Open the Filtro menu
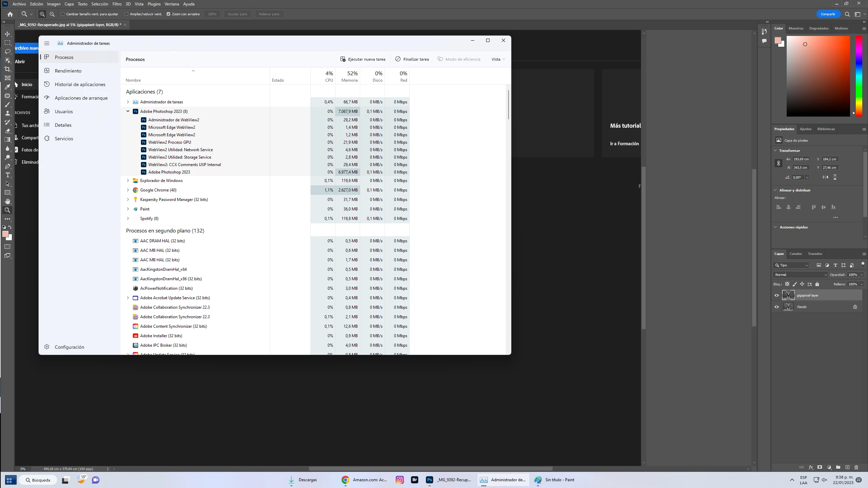 [x=117, y=4]
